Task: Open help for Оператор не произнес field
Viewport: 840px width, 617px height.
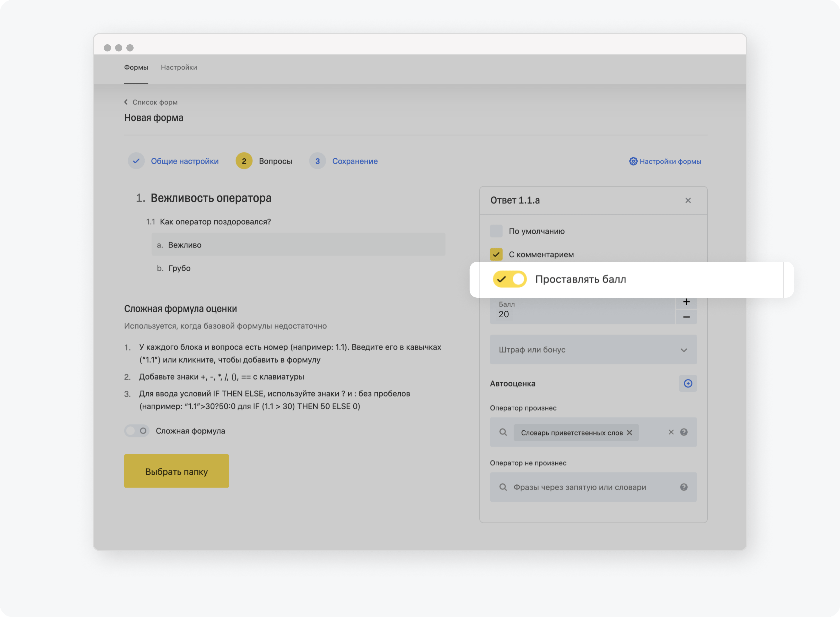Action: click(684, 487)
